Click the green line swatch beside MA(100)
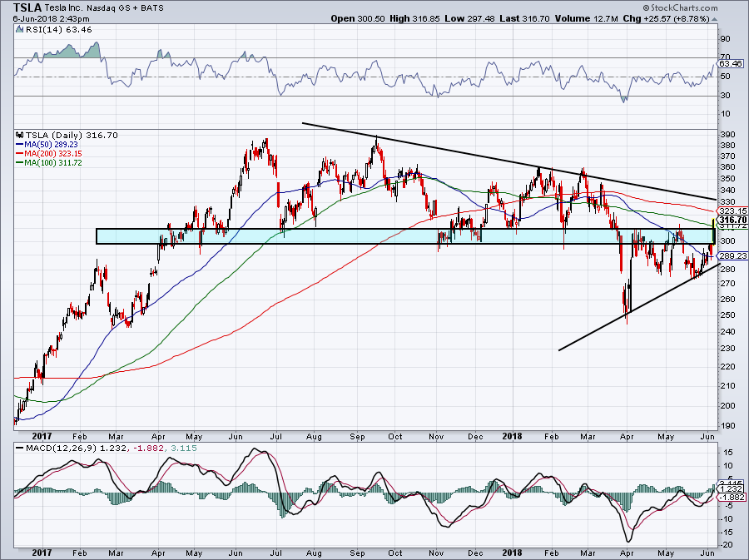Image resolution: width=749 pixels, height=560 pixels. click(x=20, y=162)
